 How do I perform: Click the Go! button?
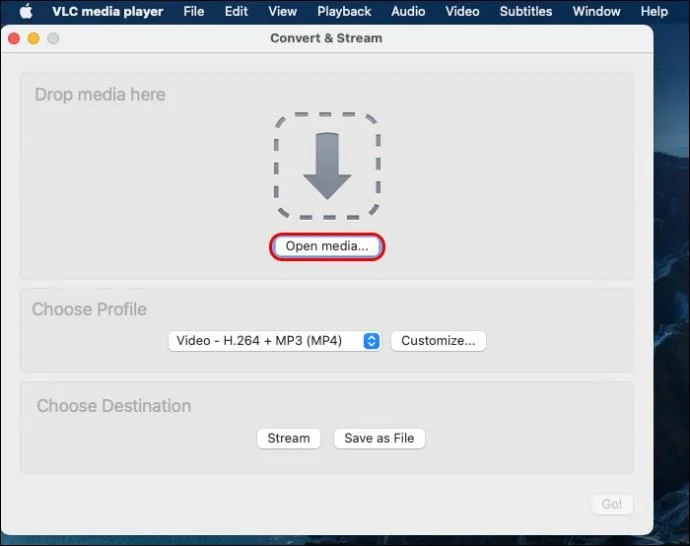pyautogui.click(x=612, y=504)
